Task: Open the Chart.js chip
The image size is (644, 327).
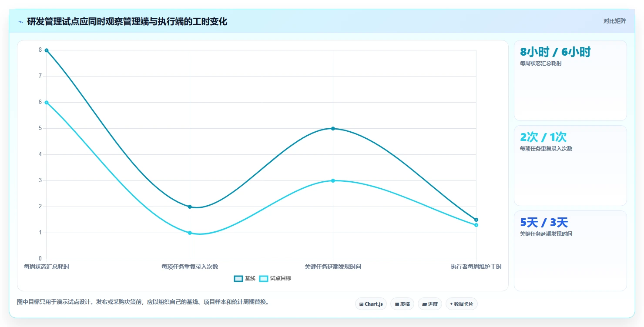Action: (371, 304)
